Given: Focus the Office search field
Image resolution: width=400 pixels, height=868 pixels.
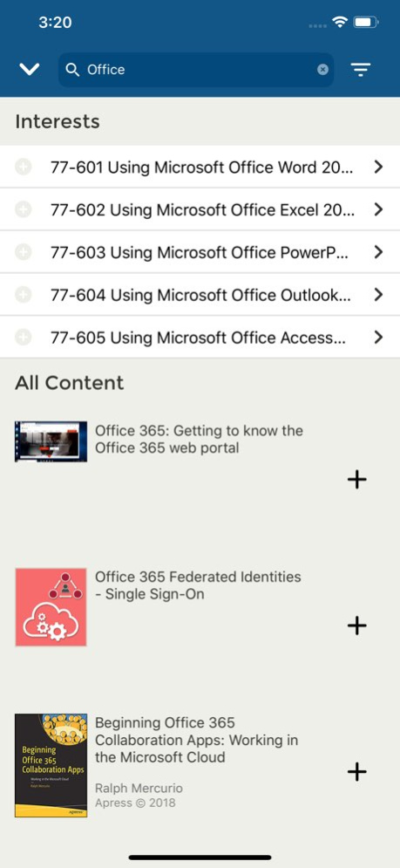Looking at the screenshot, I should point(196,70).
